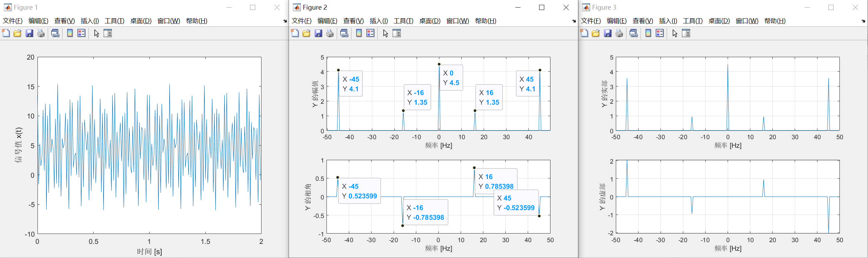Image resolution: width=868 pixels, height=258 pixels.
Task: Activate Edit Plot arrow in Figure 2
Action: tap(386, 33)
